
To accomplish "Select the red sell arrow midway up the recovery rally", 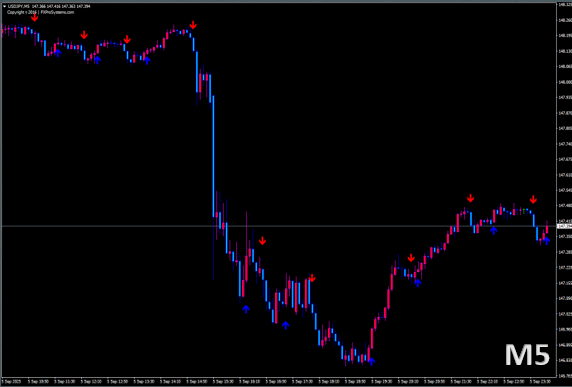I will click(411, 258).
